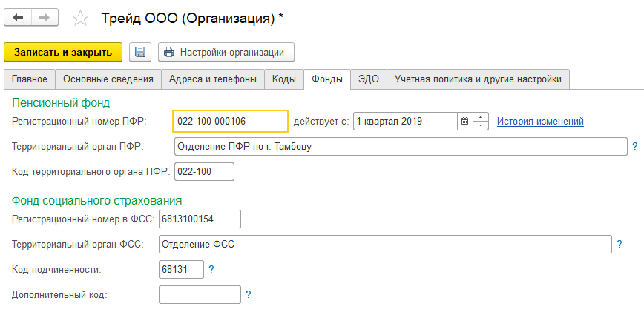This screenshot has width=644, height=315.
Task: Click the forward navigation arrow
Action: click(x=45, y=16)
